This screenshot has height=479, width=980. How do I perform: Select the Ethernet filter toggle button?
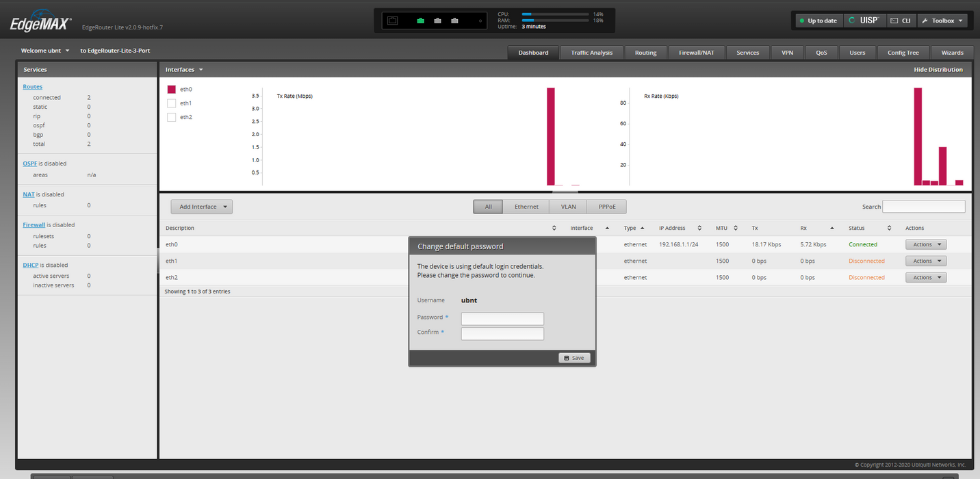pyautogui.click(x=526, y=207)
